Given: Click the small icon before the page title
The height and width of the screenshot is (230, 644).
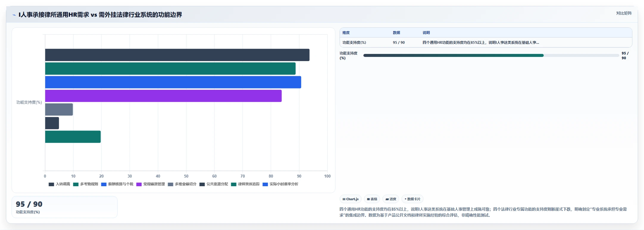Looking at the screenshot, I should coord(14,15).
